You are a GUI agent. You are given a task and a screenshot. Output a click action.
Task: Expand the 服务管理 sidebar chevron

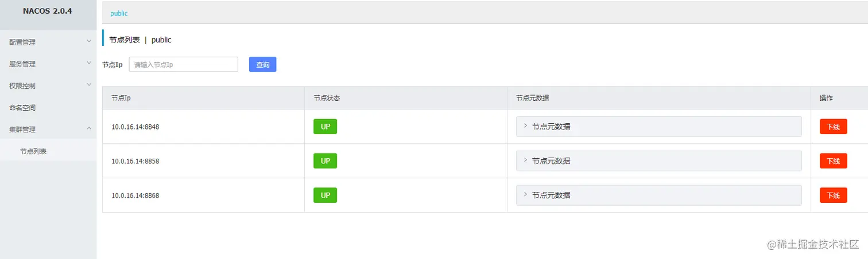89,63
